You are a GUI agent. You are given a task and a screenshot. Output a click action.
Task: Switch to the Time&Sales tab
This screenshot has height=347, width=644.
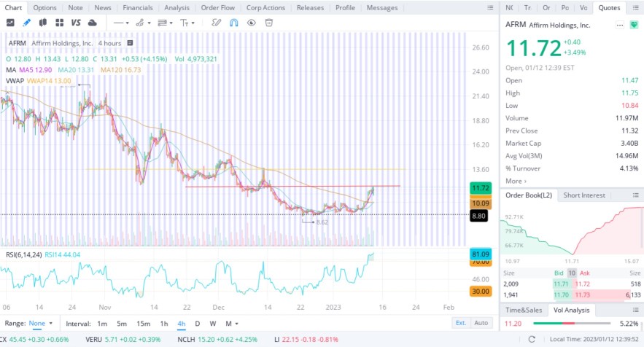(524, 310)
